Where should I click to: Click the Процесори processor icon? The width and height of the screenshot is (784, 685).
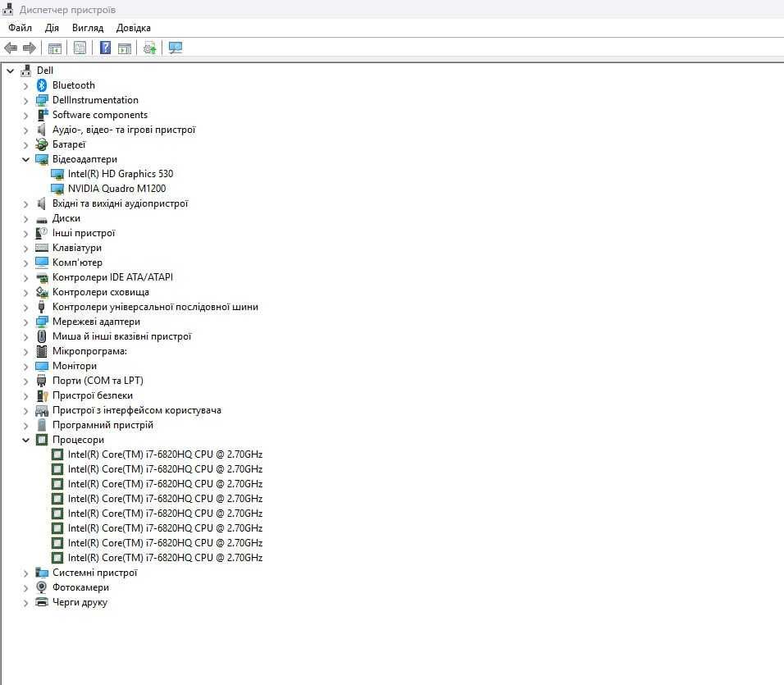tap(42, 440)
